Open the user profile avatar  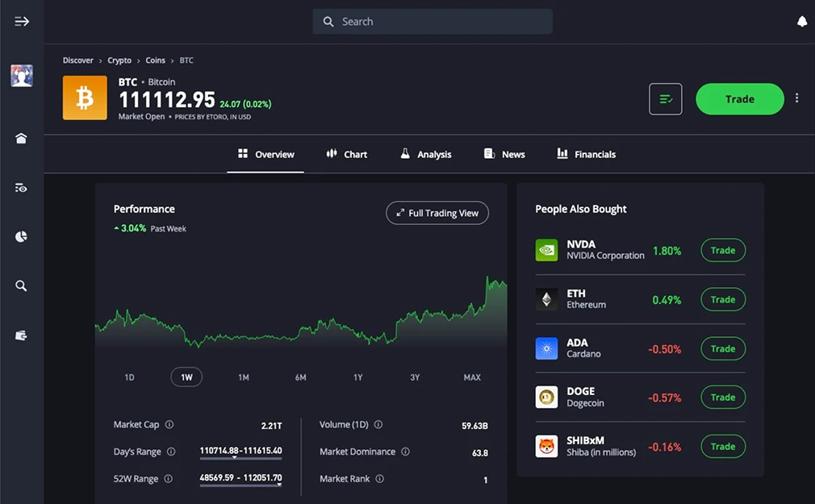(21, 76)
